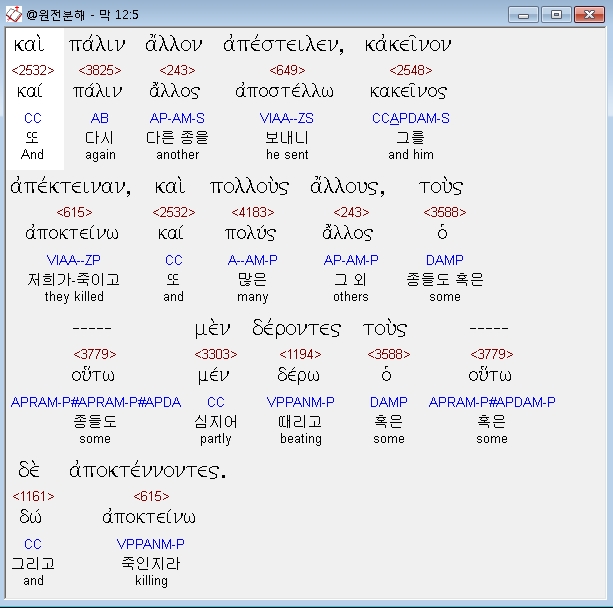Open Strong's number <1194>
The image size is (613, 608).
pyautogui.click(x=300, y=354)
